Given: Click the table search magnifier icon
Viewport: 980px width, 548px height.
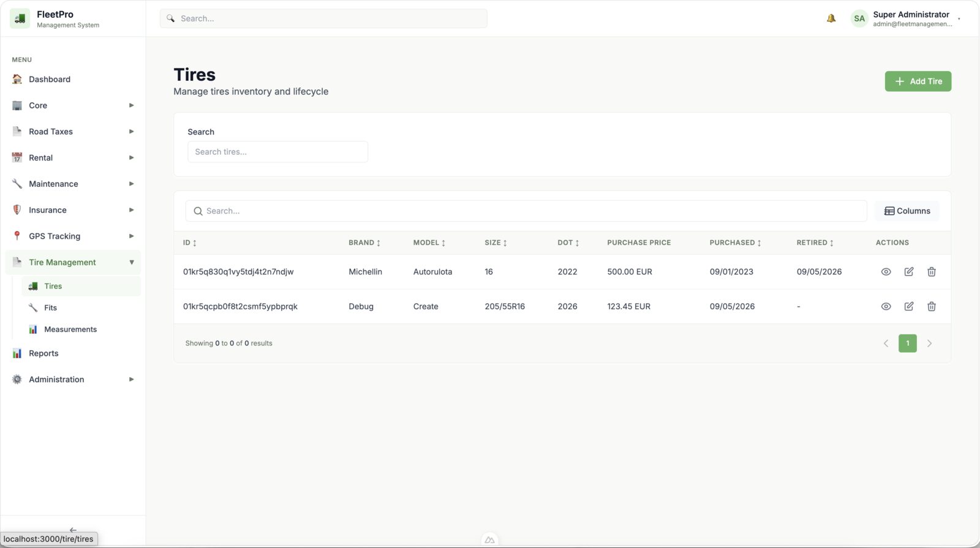Looking at the screenshot, I should (x=198, y=211).
